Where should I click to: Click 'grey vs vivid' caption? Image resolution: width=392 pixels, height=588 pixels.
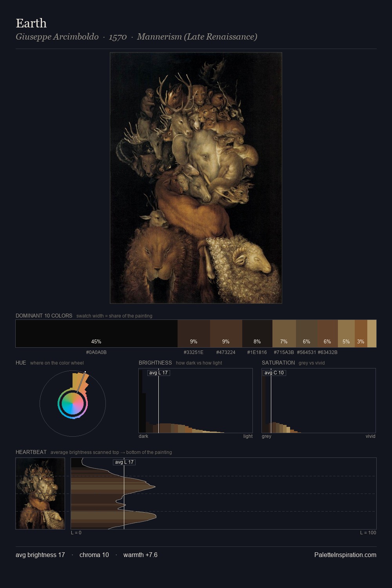tap(312, 363)
